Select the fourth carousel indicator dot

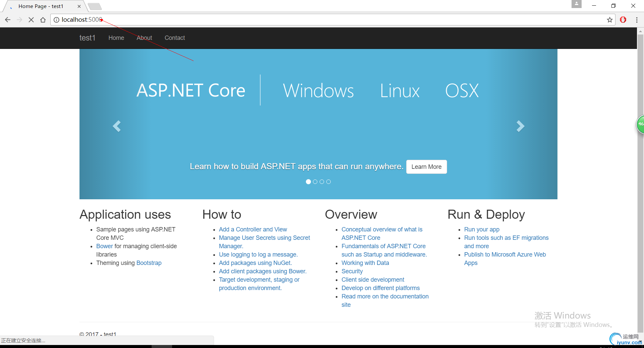[328, 182]
